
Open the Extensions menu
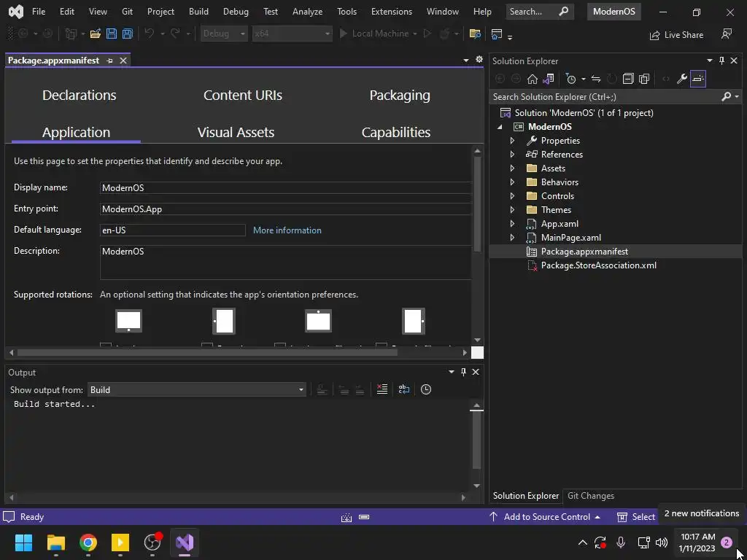[x=392, y=12]
